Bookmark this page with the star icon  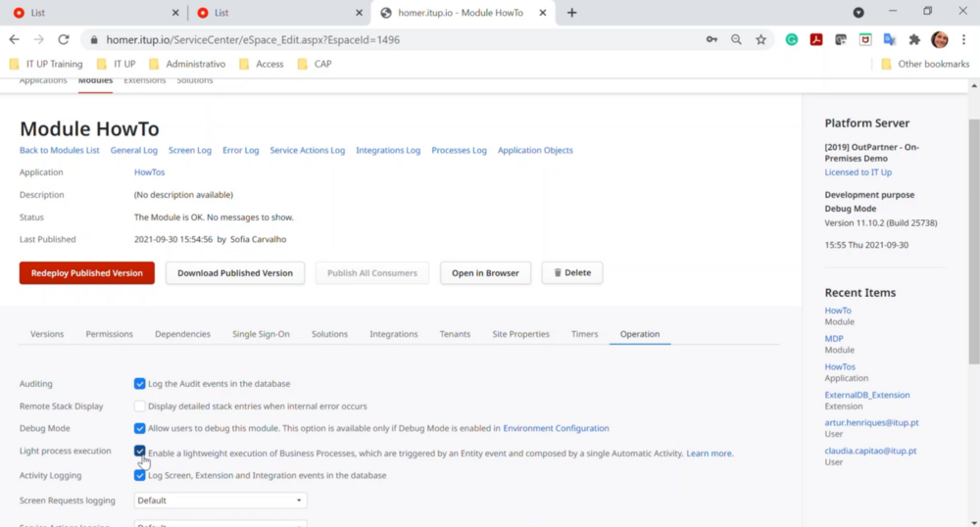[760, 39]
